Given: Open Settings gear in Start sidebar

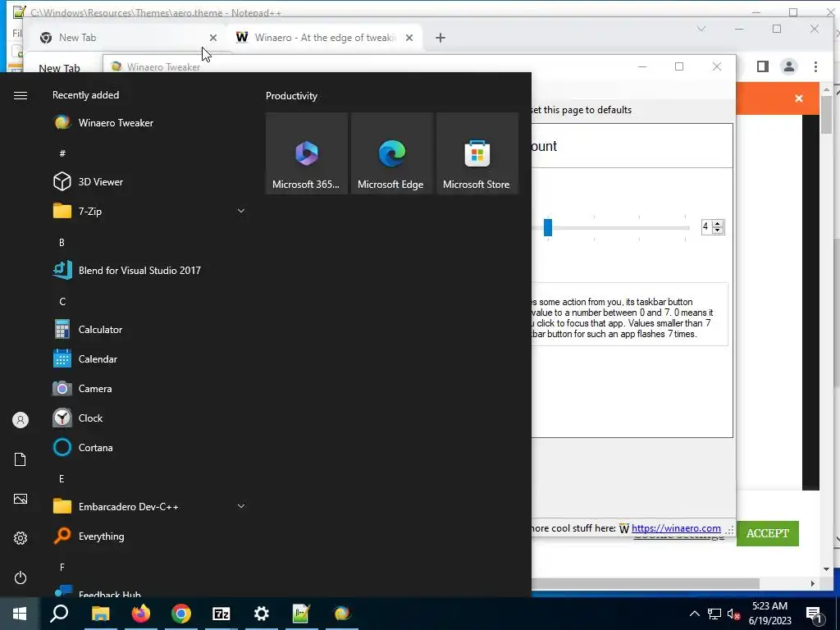Looking at the screenshot, I should pyautogui.click(x=21, y=538).
